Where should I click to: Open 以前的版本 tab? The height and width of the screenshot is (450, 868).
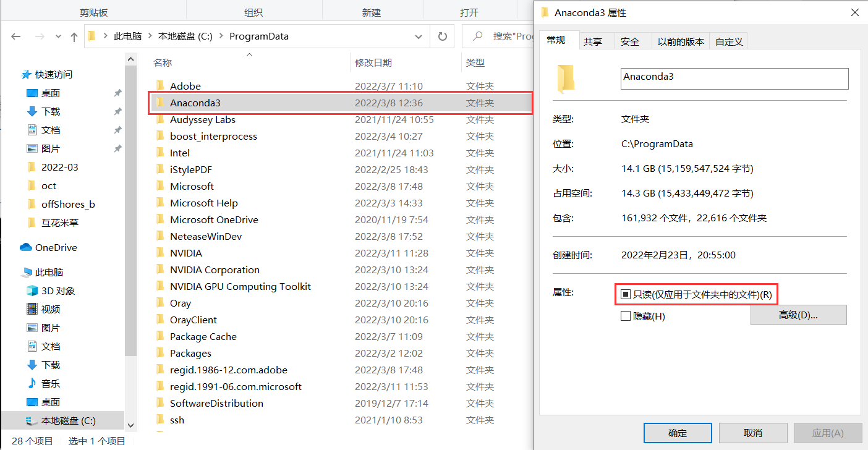pyautogui.click(x=681, y=41)
